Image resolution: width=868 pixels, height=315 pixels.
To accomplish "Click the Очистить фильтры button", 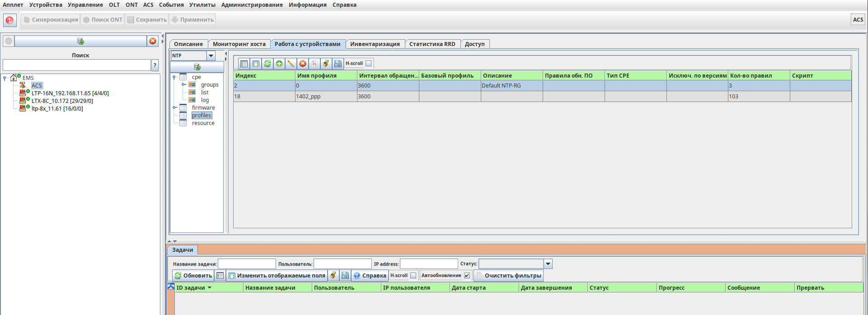I will pyautogui.click(x=508, y=275).
